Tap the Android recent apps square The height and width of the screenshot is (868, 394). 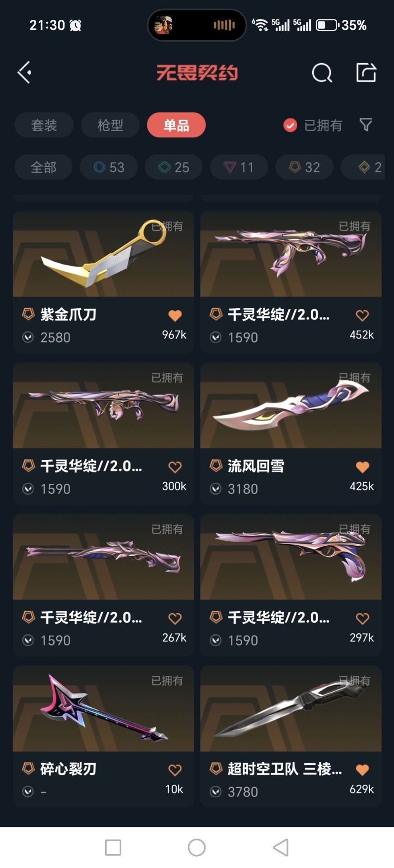[113, 848]
